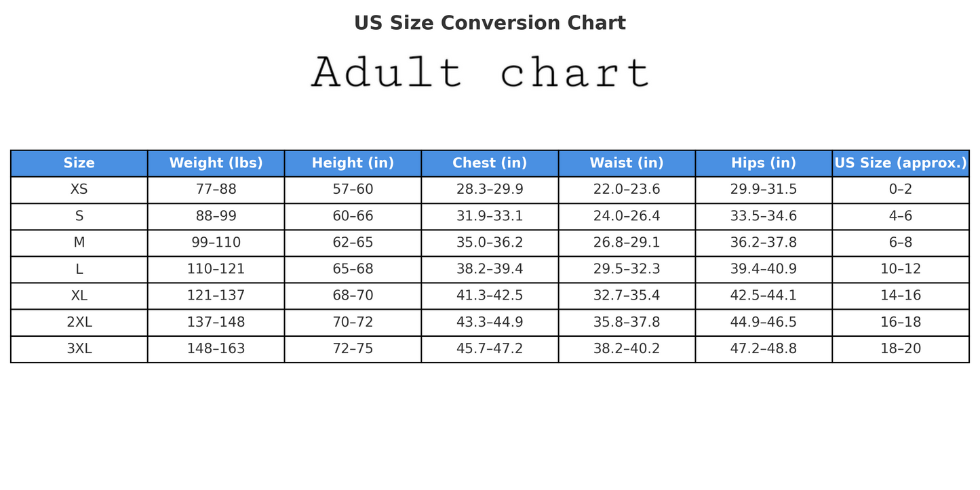
Task: Select the waist value 29.5–32.3
Action: point(627,269)
